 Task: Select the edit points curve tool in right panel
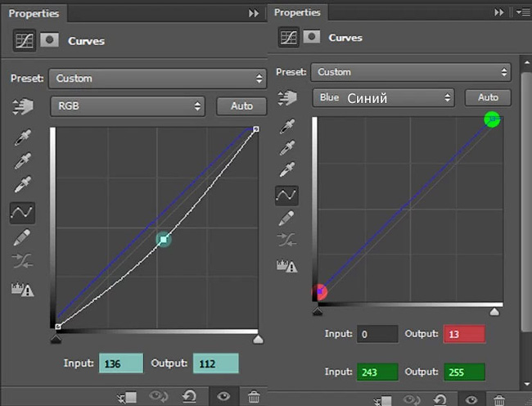pyautogui.click(x=286, y=196)
